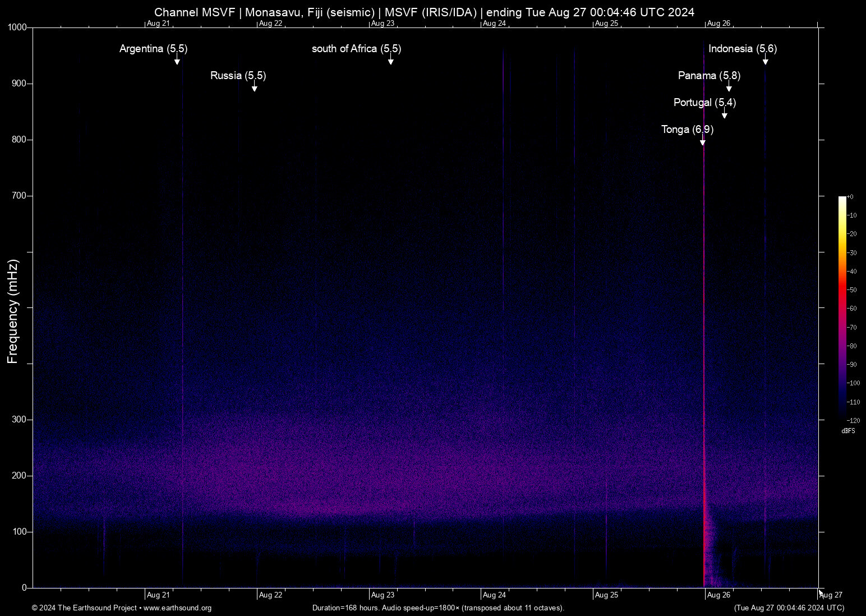The image size is (866, 616).
Task: Click the south of Africa (5.5) arrow
Action: (x=391, y=59)
